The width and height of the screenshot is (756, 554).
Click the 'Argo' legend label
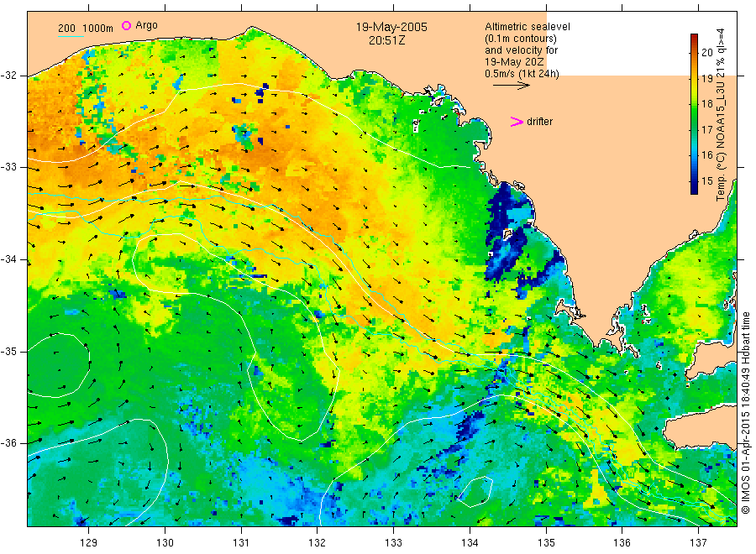146,25
